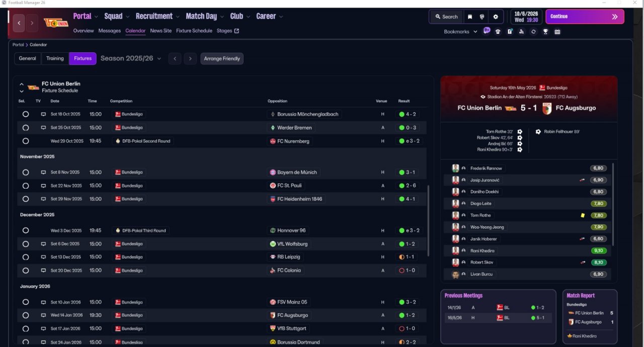Viewport: 644px width, 347px height.
Task: Select the Fixtures calendar tab
Action: pyautogui.click(x=83, y=58)
